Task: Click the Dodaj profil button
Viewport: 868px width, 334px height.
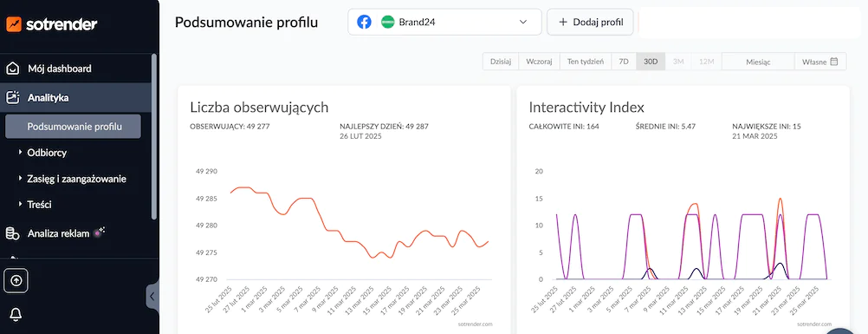Action: pos(590,23)
